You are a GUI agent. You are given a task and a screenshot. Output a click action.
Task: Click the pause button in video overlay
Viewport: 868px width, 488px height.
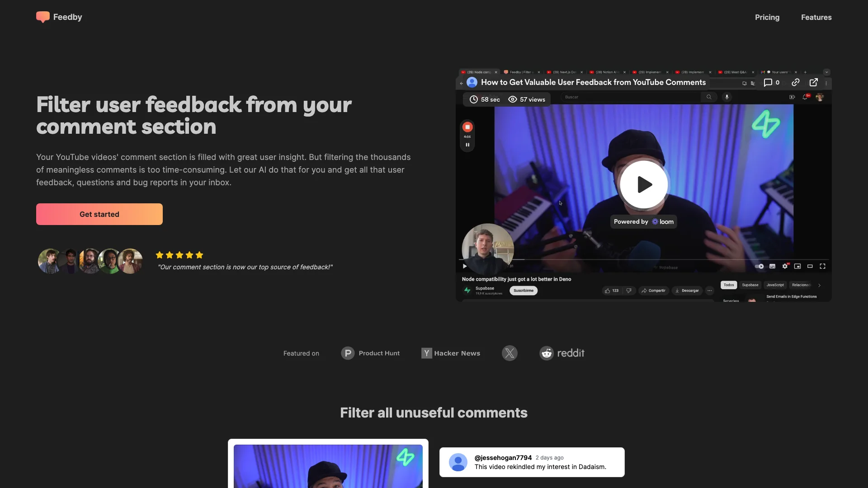[x=467, y=145]
